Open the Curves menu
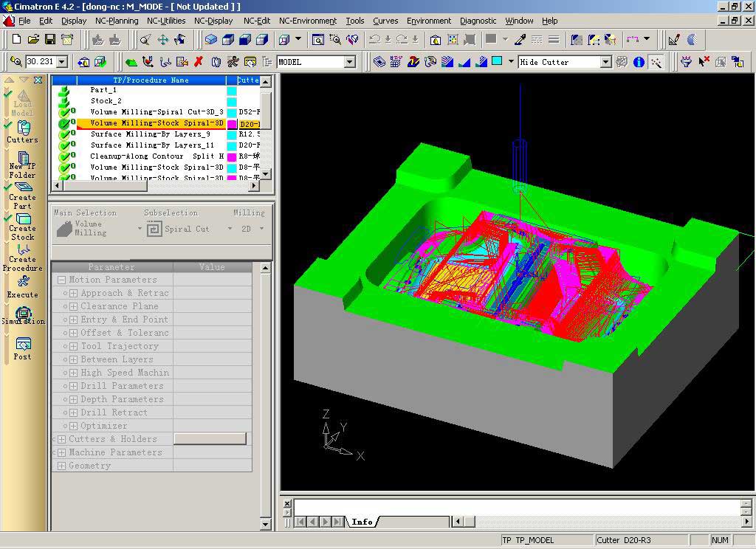 tap(385, 21)
